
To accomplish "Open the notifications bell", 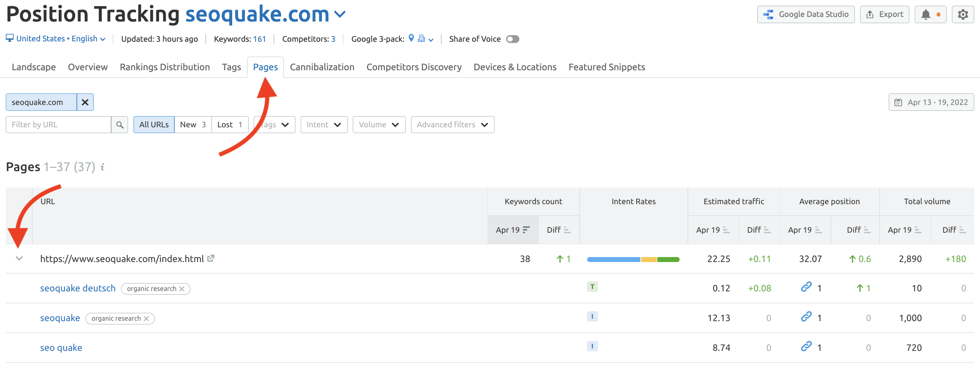I will (x=930, y=14).
